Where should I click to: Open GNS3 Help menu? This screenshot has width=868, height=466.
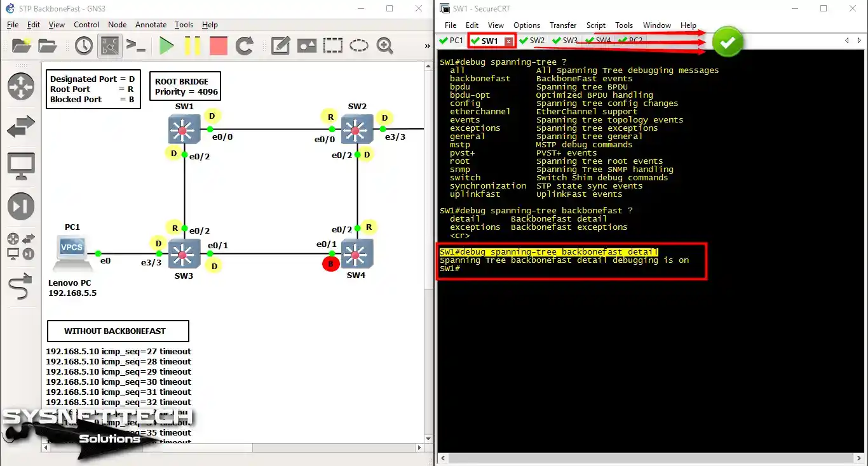[x=210, y=25]
